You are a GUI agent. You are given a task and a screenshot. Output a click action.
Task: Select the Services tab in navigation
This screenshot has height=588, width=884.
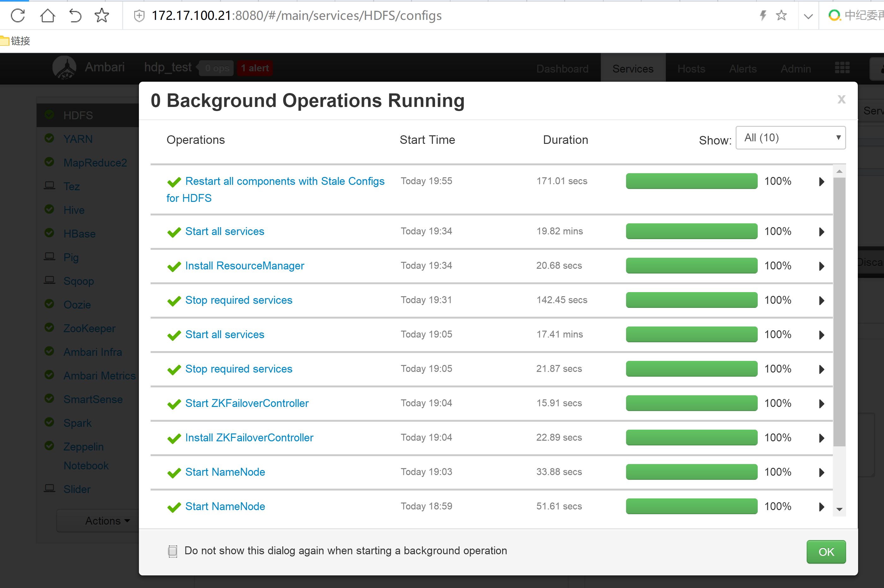click(x=632, y=68)
